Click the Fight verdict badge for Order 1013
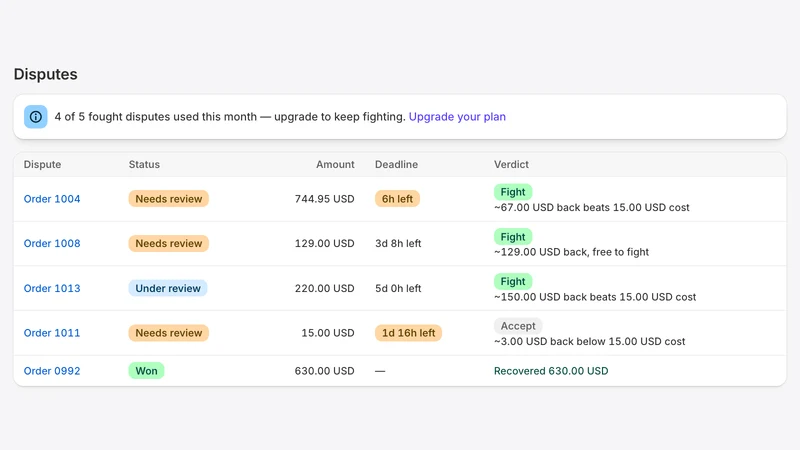800x450 pixels. pos(513,281)
